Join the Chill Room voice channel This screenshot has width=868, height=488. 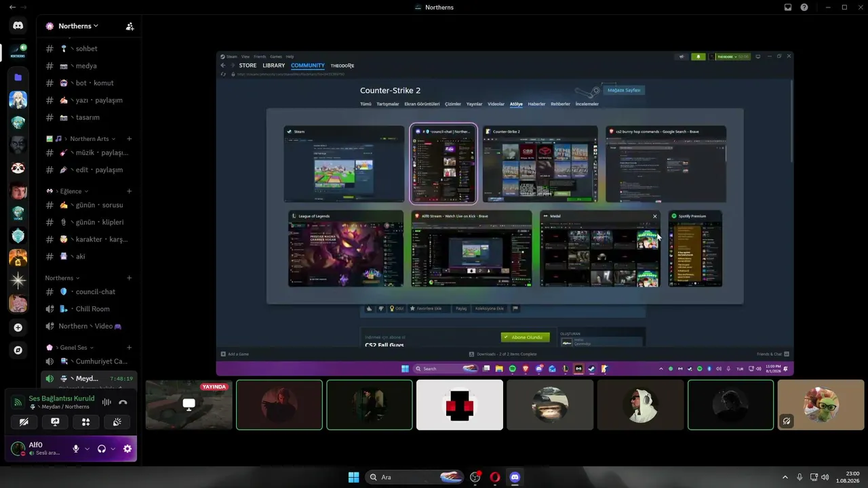(x=89, y=309)
